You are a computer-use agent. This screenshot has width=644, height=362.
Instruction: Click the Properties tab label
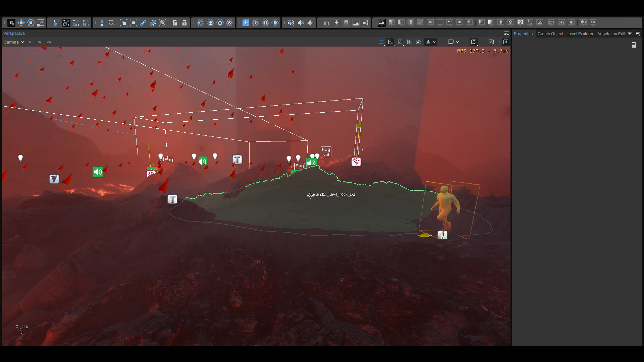pyautogui.click(x=523, y=34)
